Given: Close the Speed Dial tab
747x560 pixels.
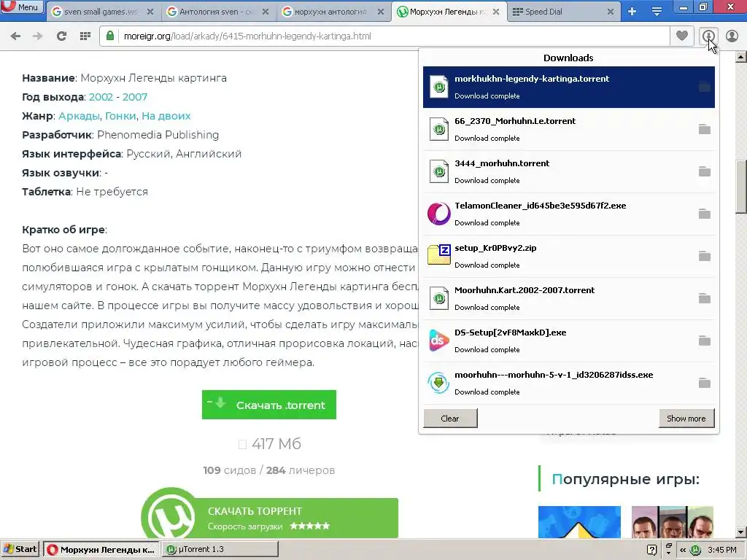Looking at the screenshot, I should coord(611,12).
